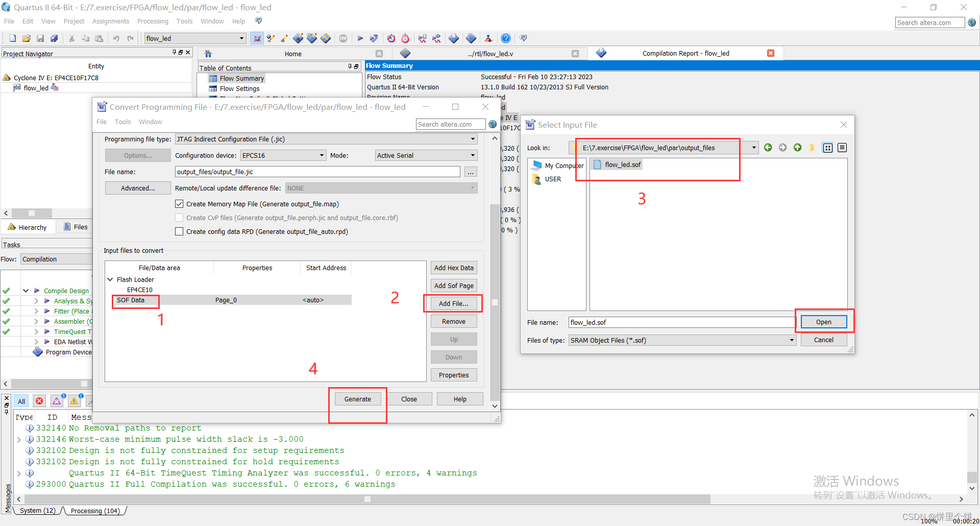This screenshot has height=526, width=980.
Task: Click browse button beside File name field
Action: (x=471, y=172)
